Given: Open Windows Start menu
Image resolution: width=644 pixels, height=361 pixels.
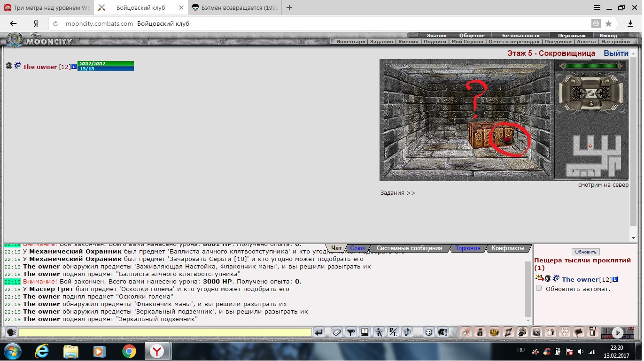Looking at the screenshot, I should (x=12, y=351).
